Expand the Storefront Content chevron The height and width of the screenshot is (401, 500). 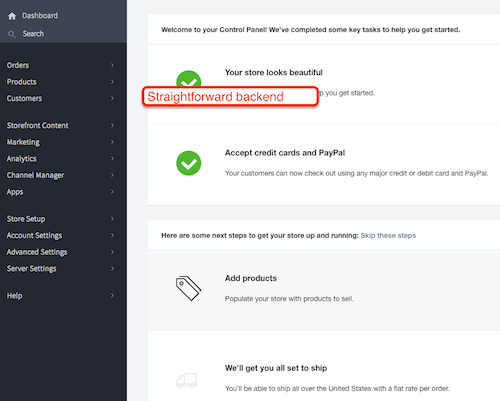pyautogui.click(x=112, y=125)
